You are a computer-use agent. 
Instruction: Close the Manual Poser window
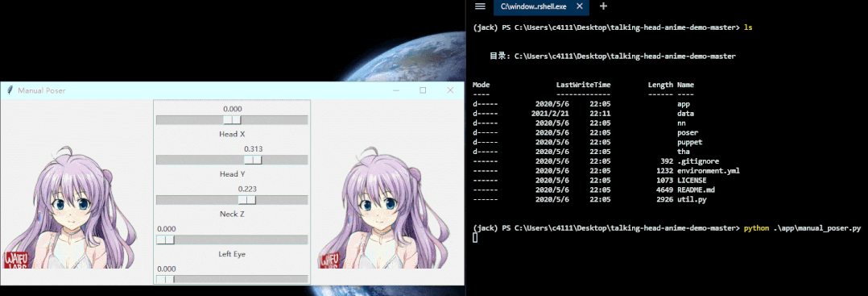[450, 90]
